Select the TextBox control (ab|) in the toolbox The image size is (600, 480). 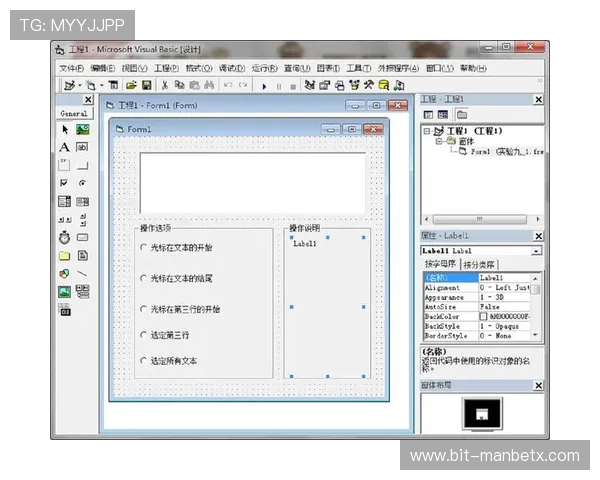click(x=82, y=147)
